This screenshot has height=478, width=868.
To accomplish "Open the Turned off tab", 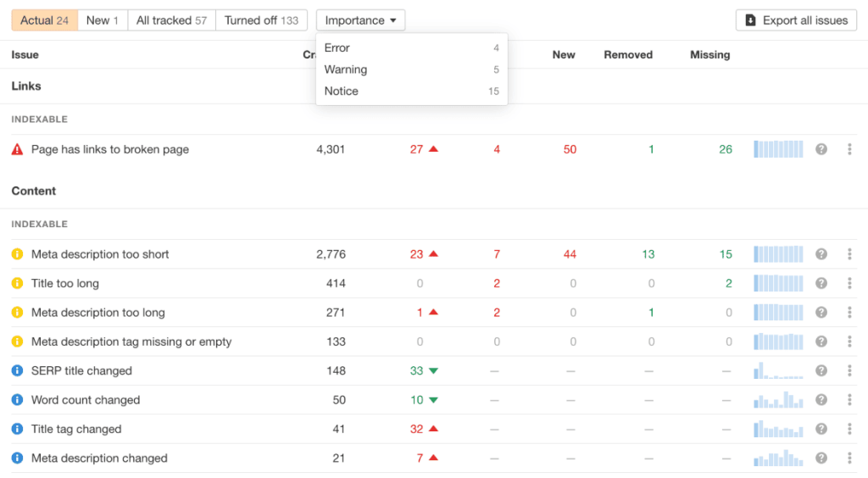I will click(261, 20).
